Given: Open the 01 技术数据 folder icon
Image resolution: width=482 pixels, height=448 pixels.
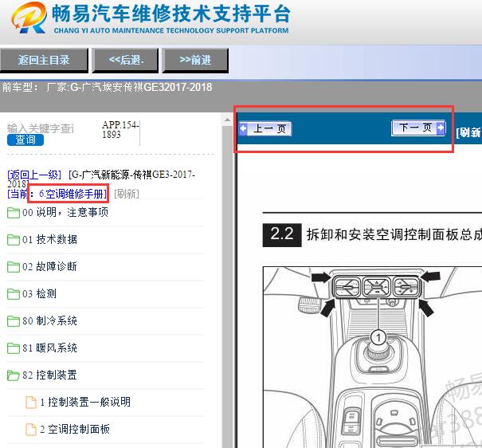Looking at the screenshot, I should [14, 240].
